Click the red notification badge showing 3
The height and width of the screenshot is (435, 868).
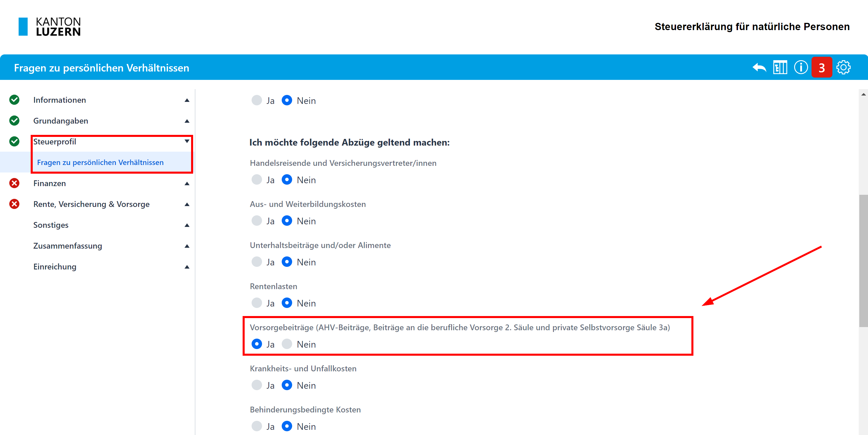821,68
